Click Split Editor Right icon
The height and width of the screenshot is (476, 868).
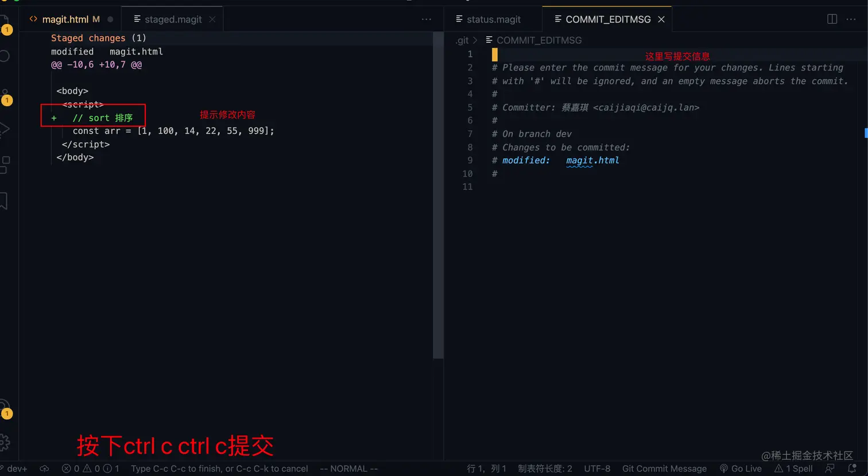pyautogui.click(x=832, y=19)
